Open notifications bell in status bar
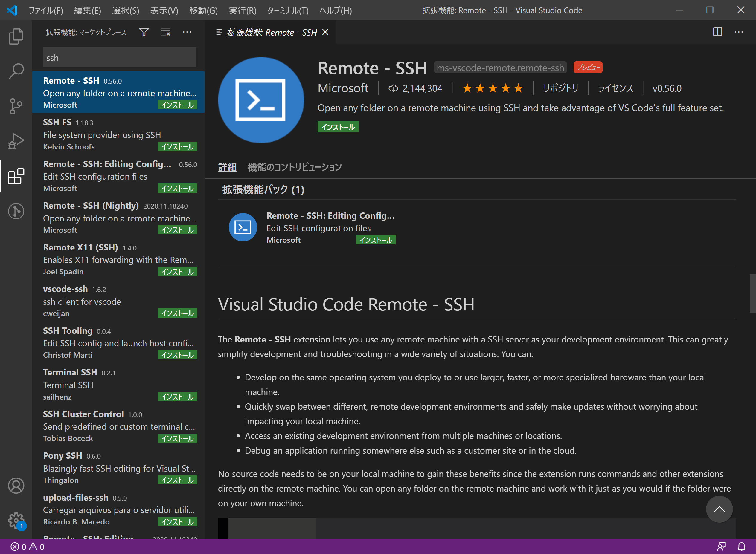 [x=742, y=547]
